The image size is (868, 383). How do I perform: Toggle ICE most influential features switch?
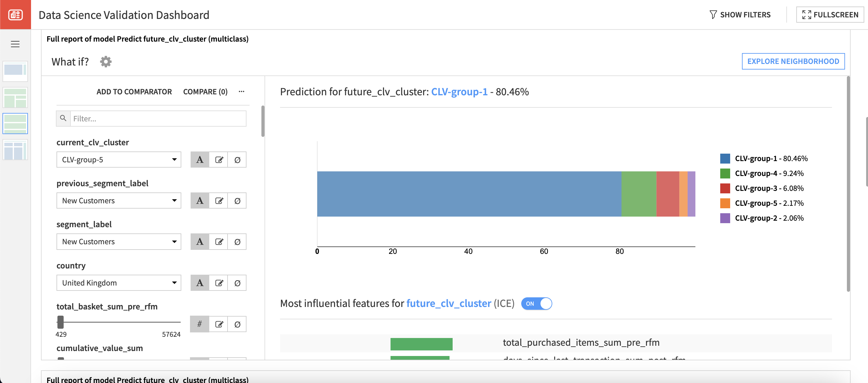pyautogui.click(x=536, y=304)
